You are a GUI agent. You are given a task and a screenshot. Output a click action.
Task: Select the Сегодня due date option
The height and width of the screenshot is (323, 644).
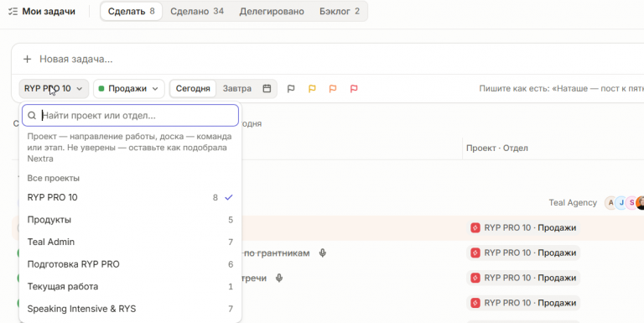point(193,88)
